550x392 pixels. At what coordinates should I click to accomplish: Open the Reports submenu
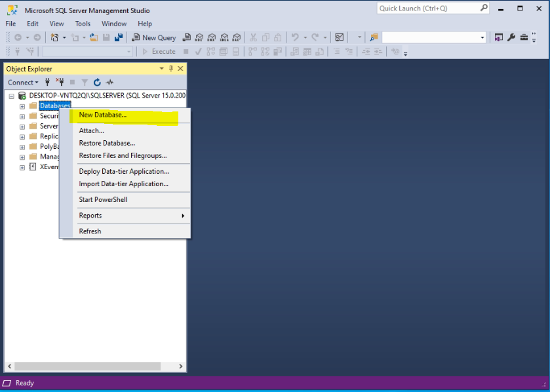[x=125, y=216]
